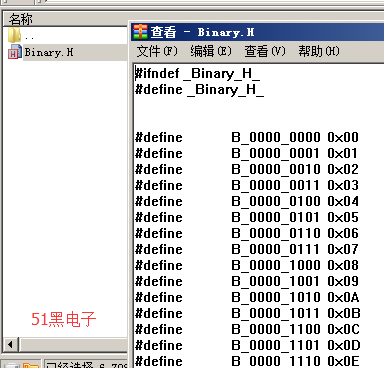
Task: Click the parent folder '..' icon
Action: click(14, 35)
